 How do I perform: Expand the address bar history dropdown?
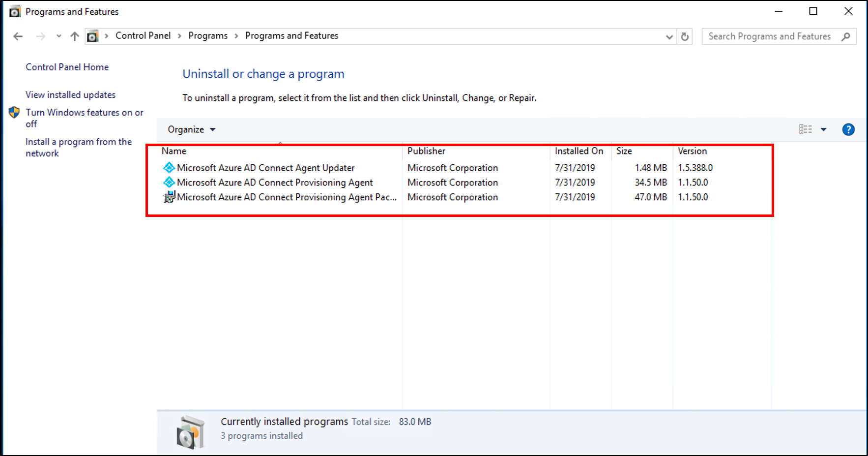pos(669,37)
